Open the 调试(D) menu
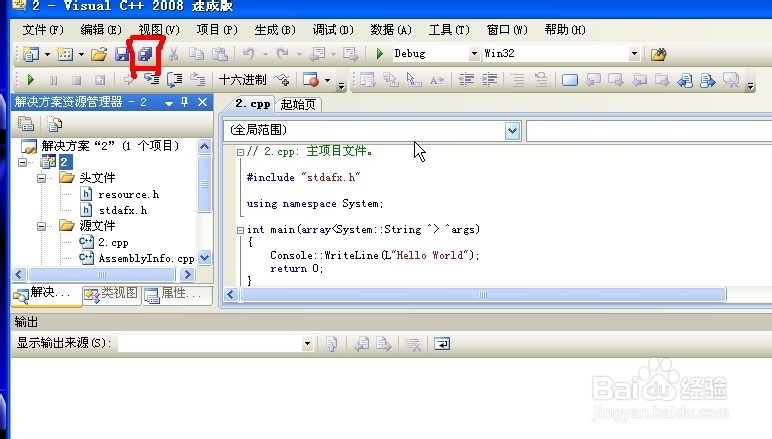 pos(333,30)
